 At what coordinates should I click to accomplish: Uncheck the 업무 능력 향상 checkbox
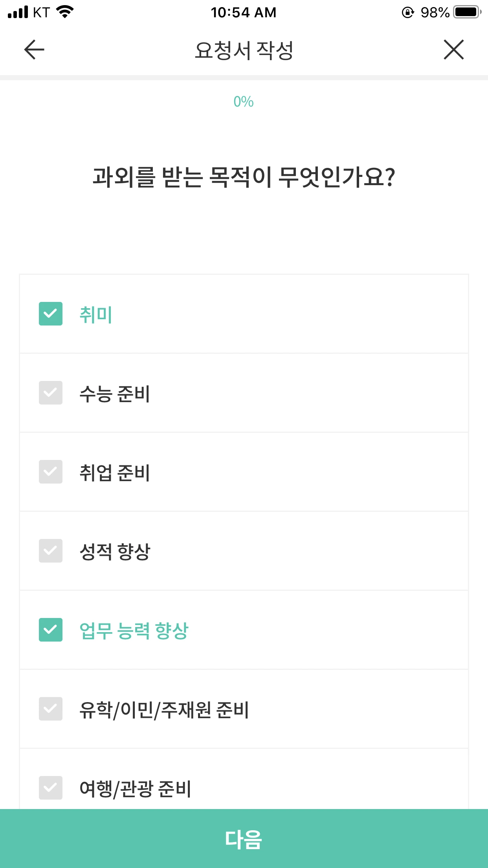(51, 630)
